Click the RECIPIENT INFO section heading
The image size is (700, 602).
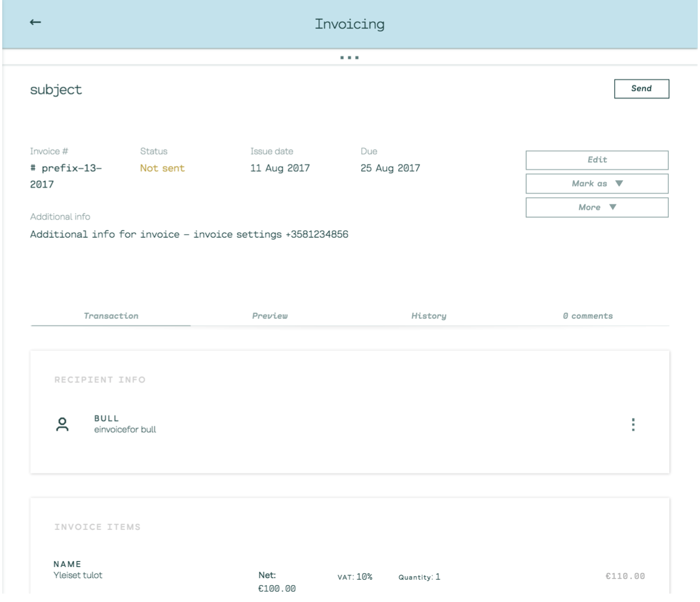pos(100,380)
